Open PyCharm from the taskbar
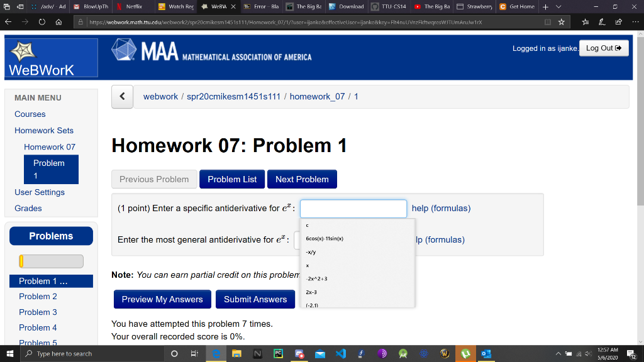This screenshot has width=644, height=362. pyautogui.click(x=278, y=353)
